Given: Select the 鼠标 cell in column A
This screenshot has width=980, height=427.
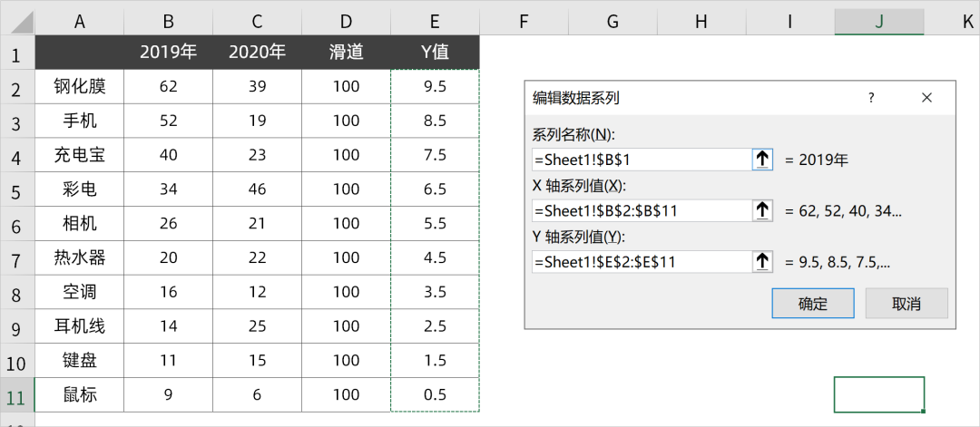Looking at the screenshot, I should [x=80, y=394].
